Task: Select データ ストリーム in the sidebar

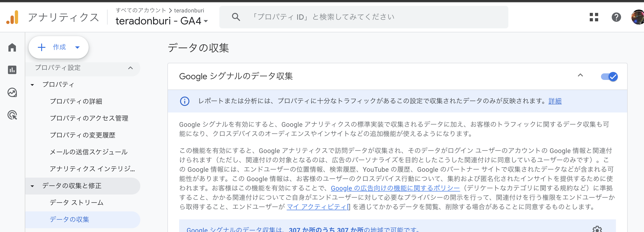Action: click(76, 203)
